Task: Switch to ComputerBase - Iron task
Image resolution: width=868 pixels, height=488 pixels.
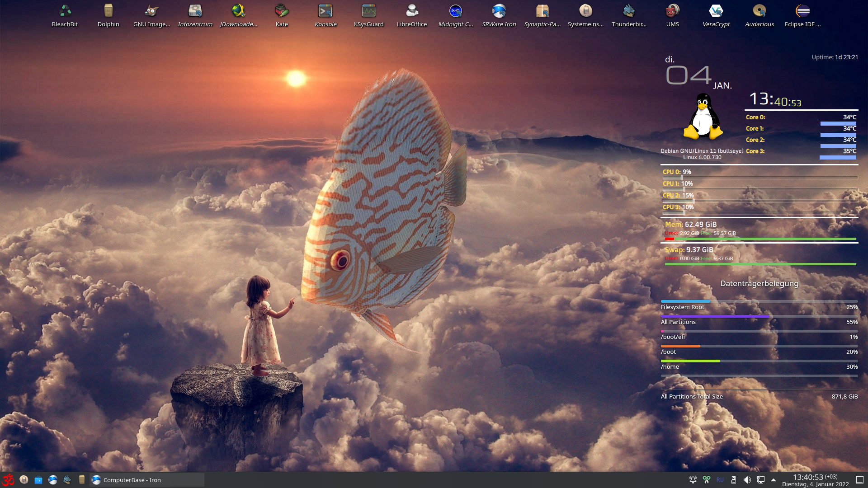Action: (147, 480)
